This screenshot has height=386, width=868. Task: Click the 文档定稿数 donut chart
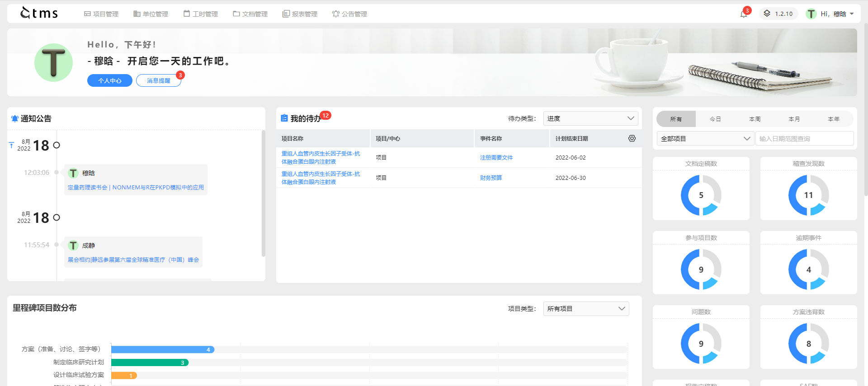pyautogui.click(x=701, y=195)
